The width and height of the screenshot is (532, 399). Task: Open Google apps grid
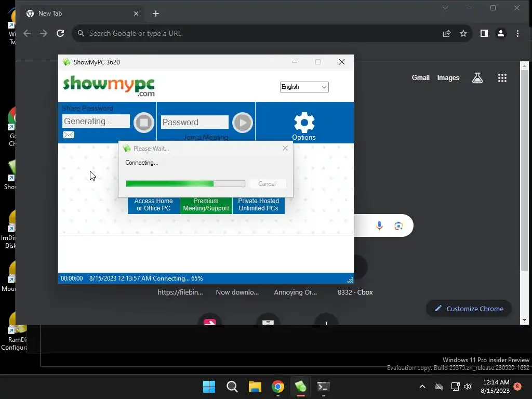pos(502,78)
